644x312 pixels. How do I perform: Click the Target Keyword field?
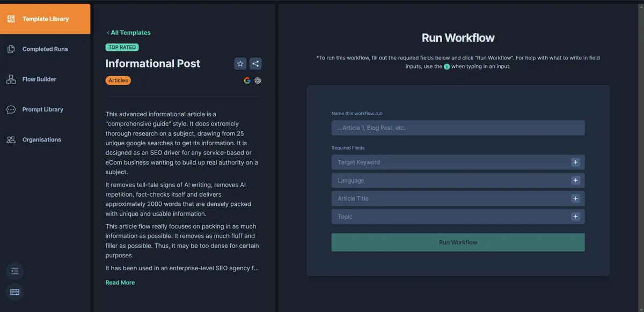point(458,162)
